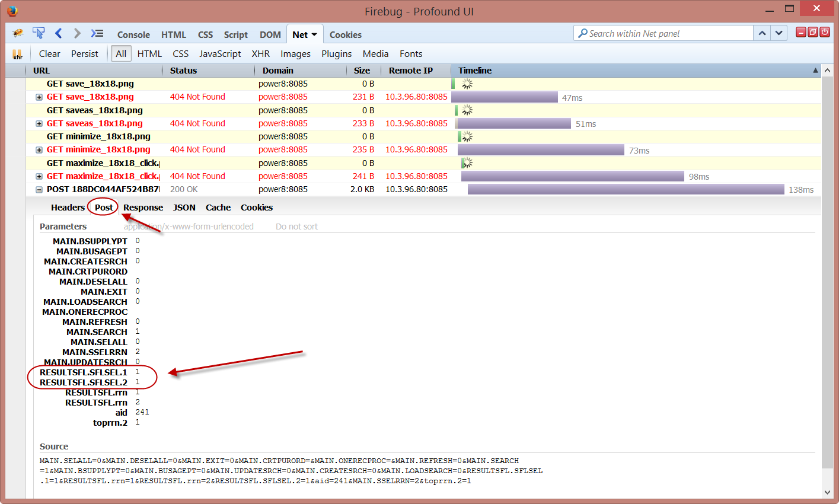This screenshot has height=504, width=839.
Task: Toggle the Persist option
Action: click(x=84, y=53)
